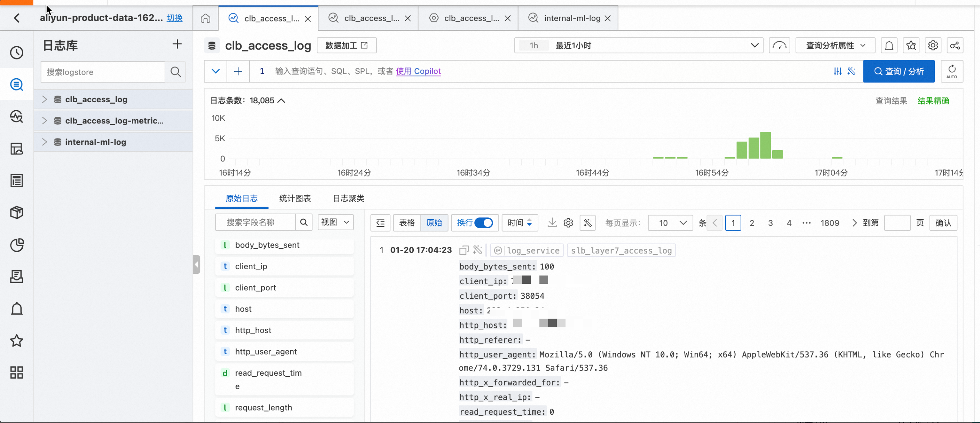980x423 pixels.
Task: Add new logstore with plus icon
Action: point(177,44)
